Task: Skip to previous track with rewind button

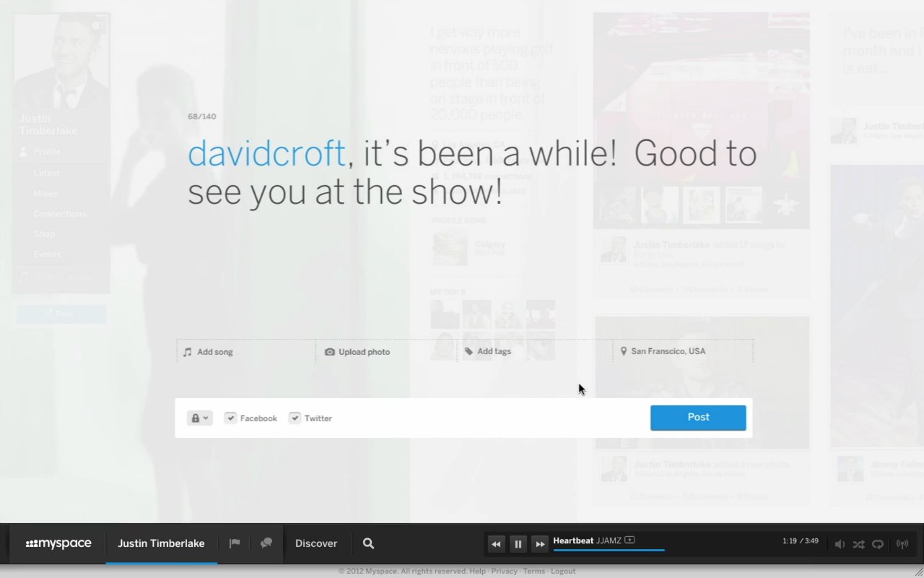Action: 496,544
